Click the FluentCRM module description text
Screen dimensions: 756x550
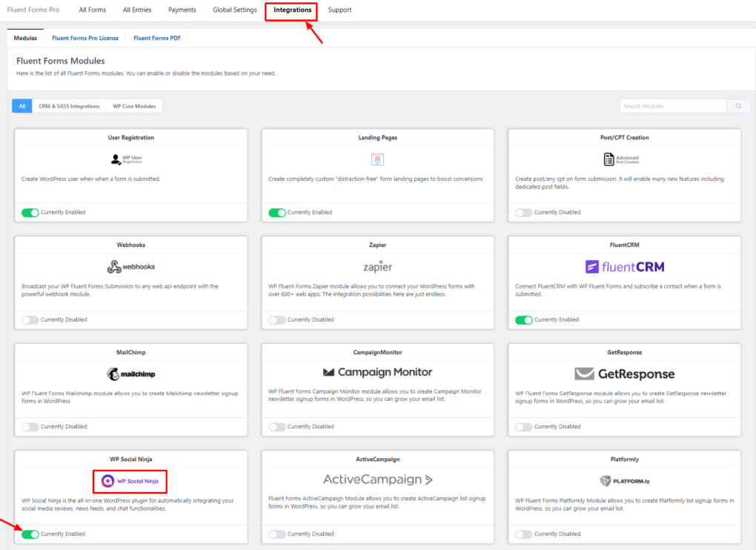click(617, 290)
